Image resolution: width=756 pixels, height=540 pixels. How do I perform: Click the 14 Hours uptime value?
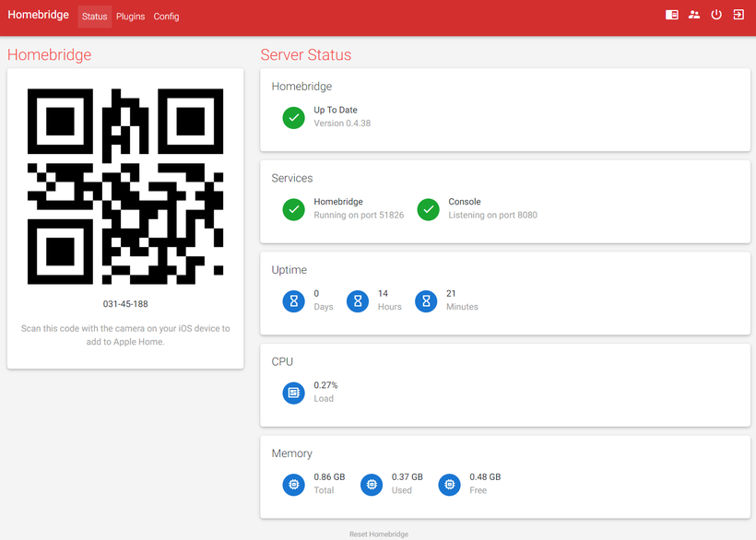click(383, 293)
